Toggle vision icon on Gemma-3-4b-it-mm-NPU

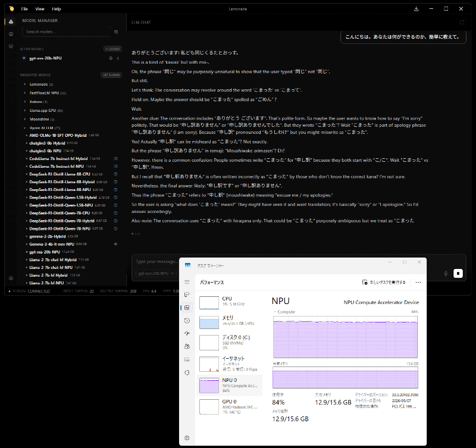(x=115, y=244)
